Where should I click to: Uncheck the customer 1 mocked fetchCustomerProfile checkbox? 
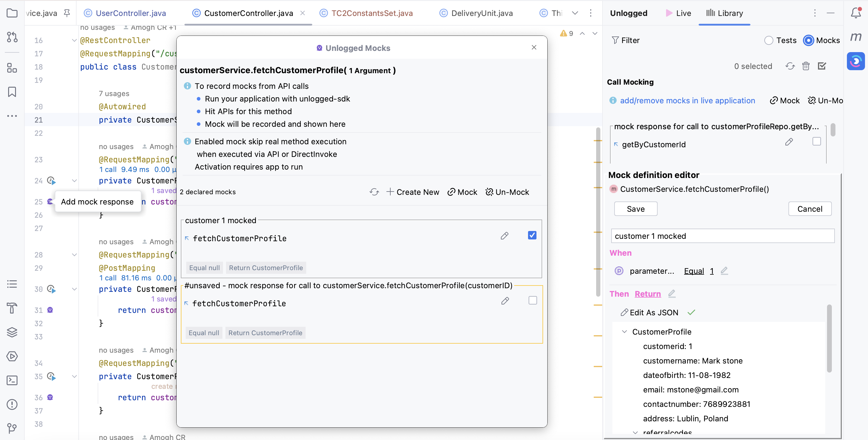click(x=532, y=235)
